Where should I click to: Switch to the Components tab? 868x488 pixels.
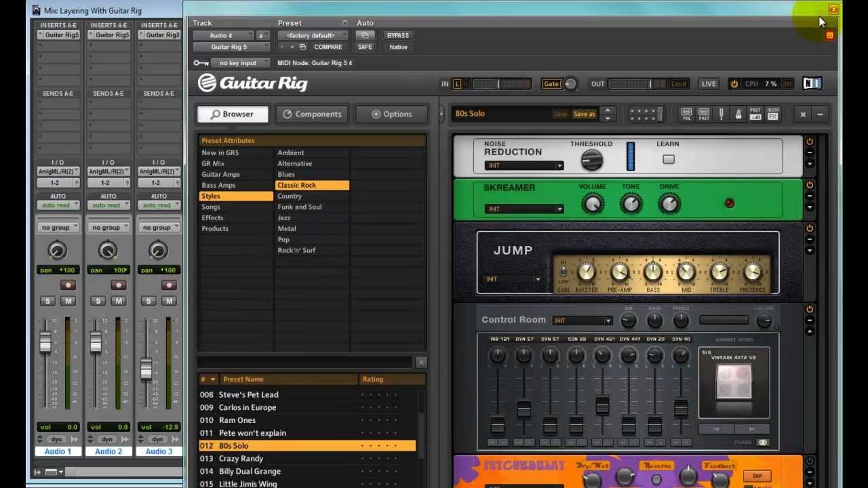coord(313,114)
